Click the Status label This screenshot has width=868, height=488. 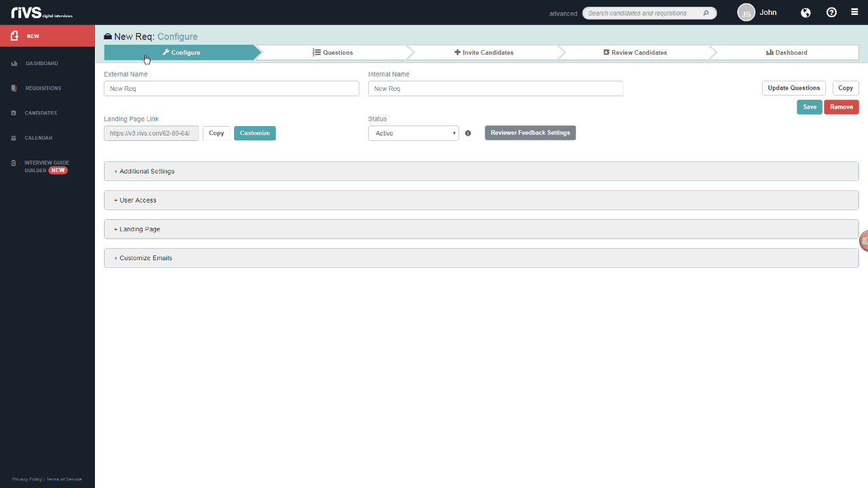(x=378, y=119)
